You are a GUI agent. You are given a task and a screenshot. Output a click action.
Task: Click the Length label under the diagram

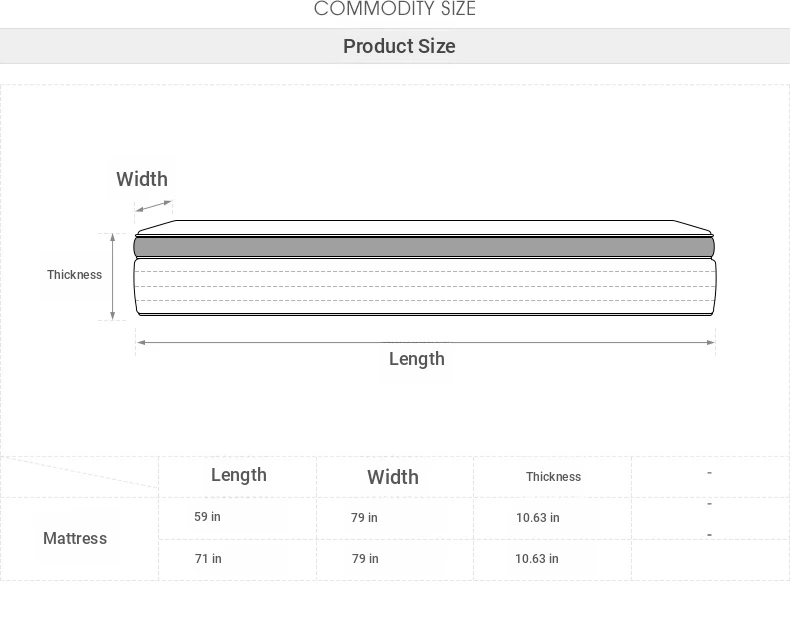tap(417, 359)
